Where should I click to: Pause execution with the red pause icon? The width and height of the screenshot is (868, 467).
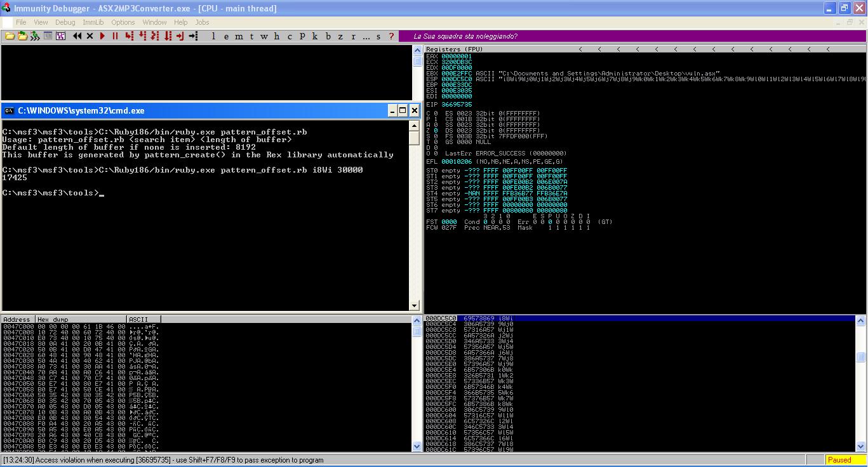(x=115, y=36)
